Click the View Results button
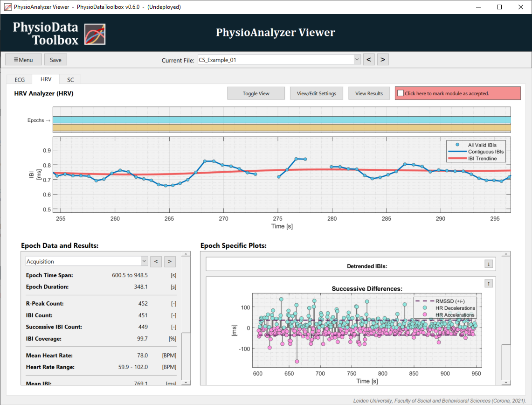The width and height of the screenshot is (532, 405). click(369, 93)
